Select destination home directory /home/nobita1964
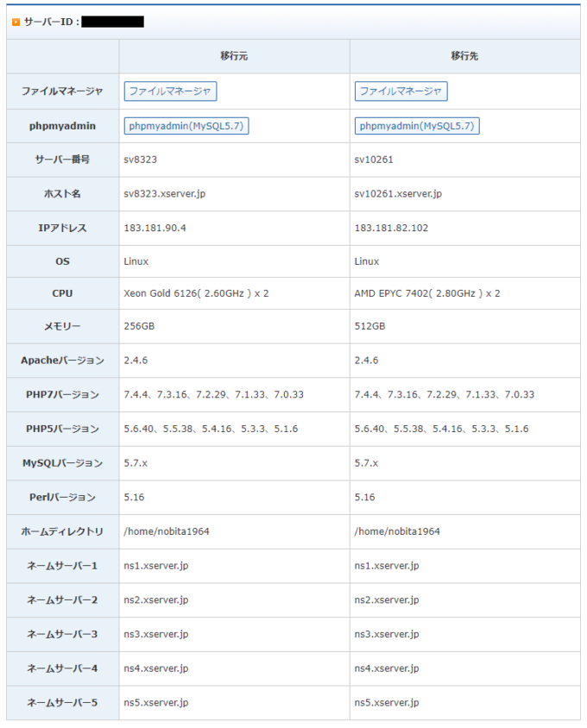This screenshot has width=587, height=728. click(x=397, y=531)
